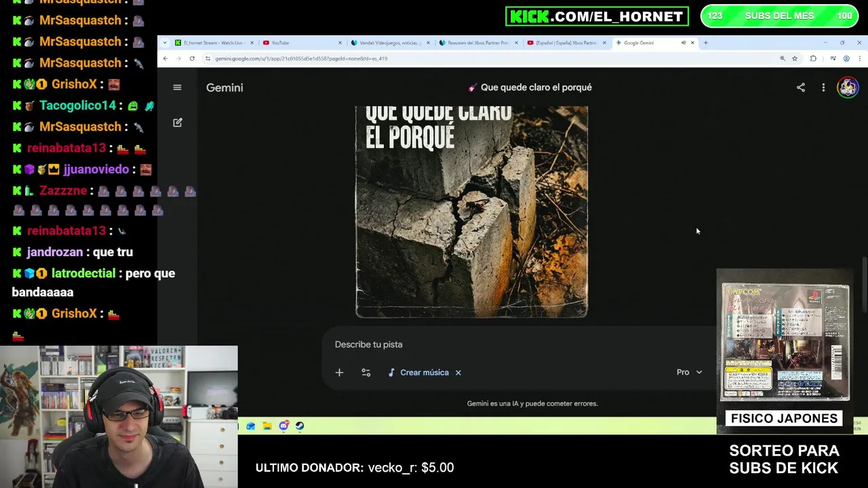Click the Capcom game box image
Image resolution: width=868 pixels, height=488 pixels.
785,342
